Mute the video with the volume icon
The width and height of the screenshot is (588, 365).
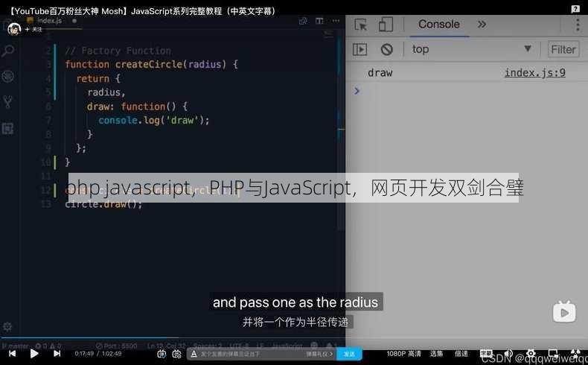pyautogui.click(x=508, y=353)
